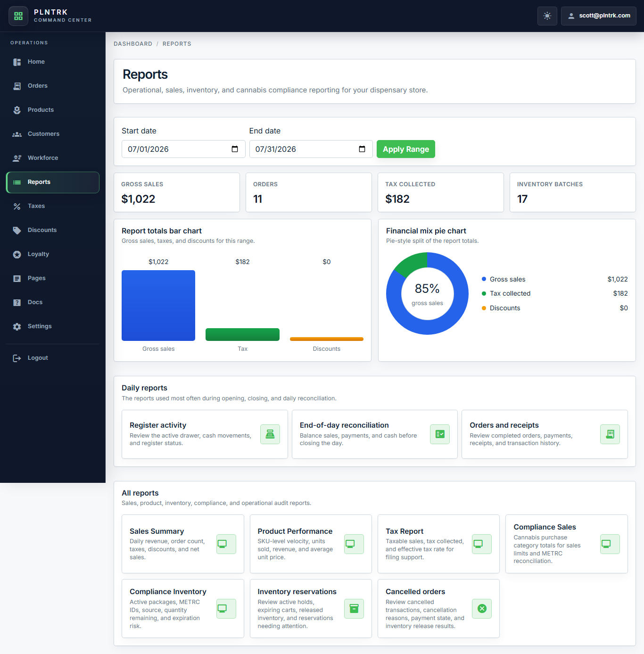Image resolution: width=644 pixels, height=654 pixels.
Task: Open the End date calendar picker icon
Action: click(x=362, y=149)
